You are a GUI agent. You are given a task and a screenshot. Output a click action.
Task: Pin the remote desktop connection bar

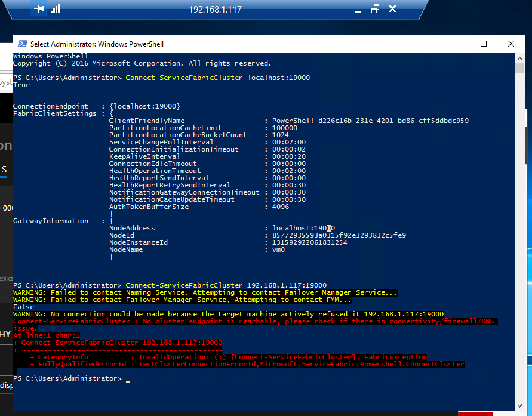click(x=39, y=9)
